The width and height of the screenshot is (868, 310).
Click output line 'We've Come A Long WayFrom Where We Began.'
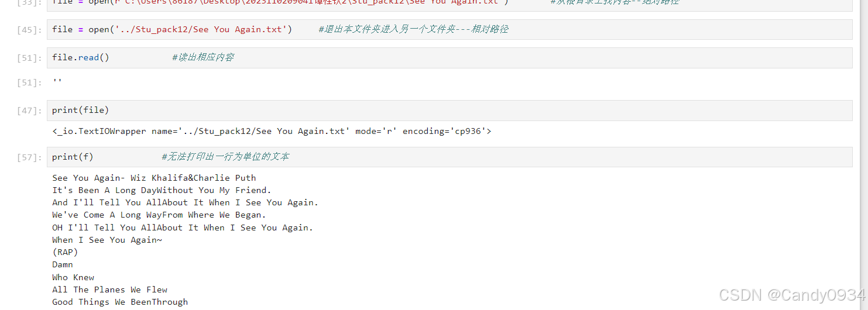tap(159, 215)
